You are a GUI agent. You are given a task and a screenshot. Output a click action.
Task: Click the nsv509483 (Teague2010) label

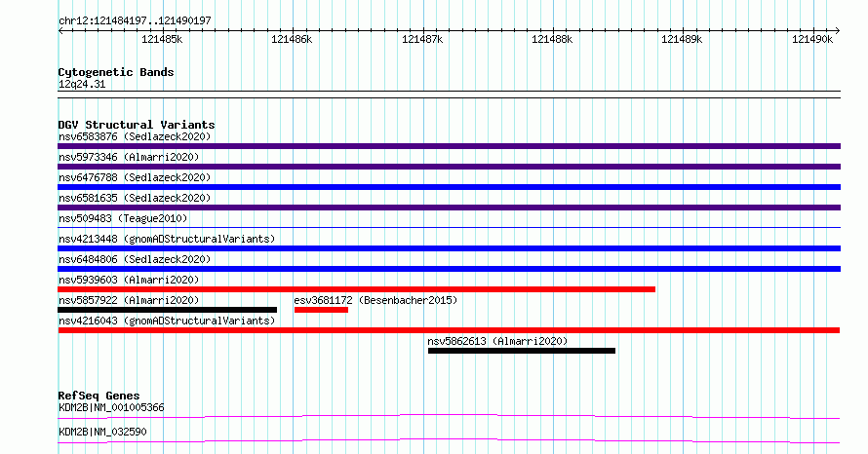click(123, 218)
